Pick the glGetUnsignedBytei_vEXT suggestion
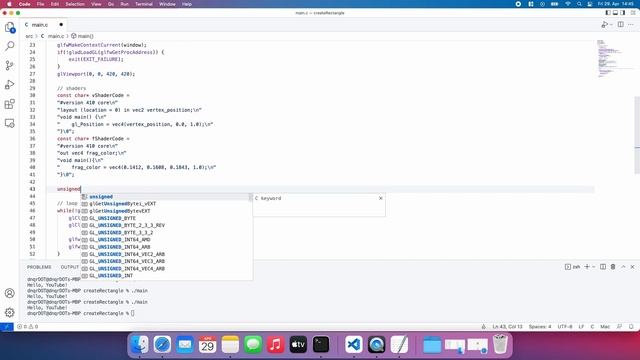Screen dimensions: 640x360 [x=166, y=204]
